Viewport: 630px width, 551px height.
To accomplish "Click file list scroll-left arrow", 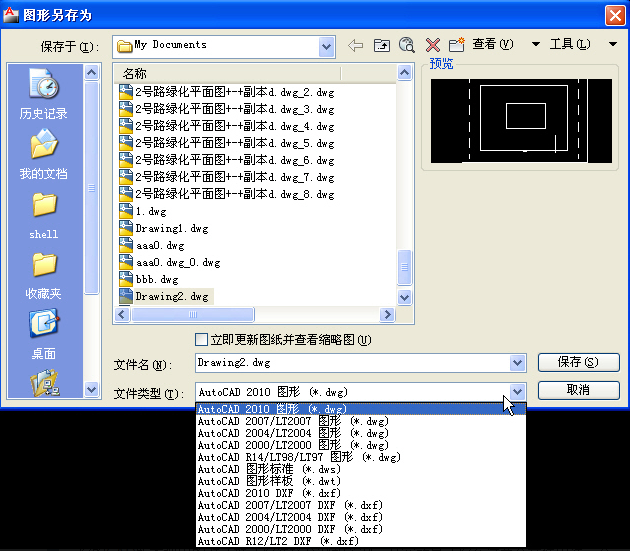I will coord(122,314).
